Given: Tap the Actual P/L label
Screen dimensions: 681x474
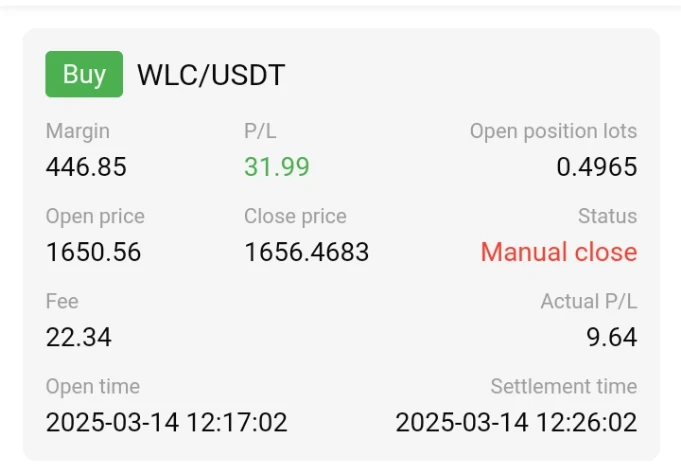Looking at the screenshot, I should pyautogui.click(x=588, y=301).
